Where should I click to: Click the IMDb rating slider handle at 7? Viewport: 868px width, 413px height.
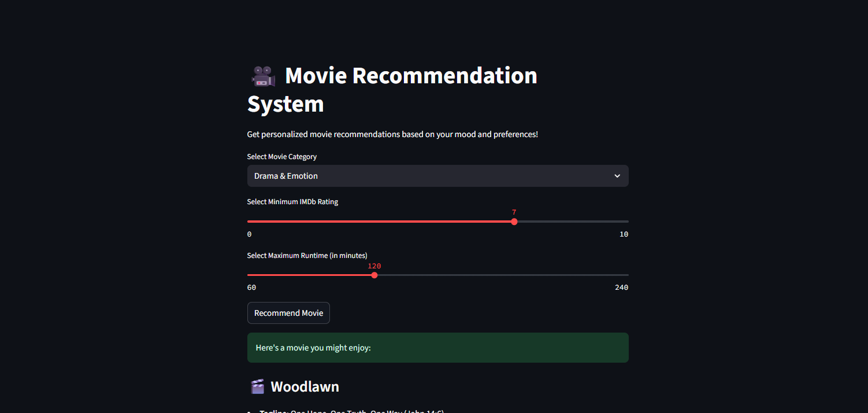[x=514, y=222]
